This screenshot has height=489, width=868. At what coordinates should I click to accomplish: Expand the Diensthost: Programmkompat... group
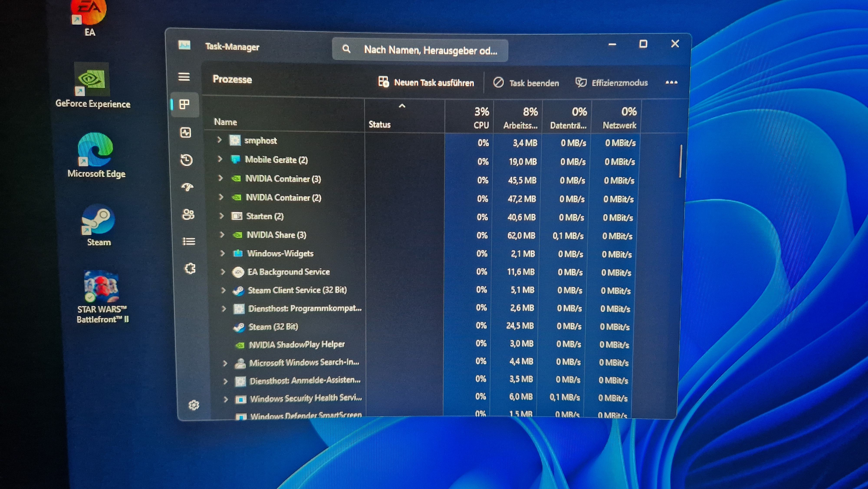pos(224,308)
